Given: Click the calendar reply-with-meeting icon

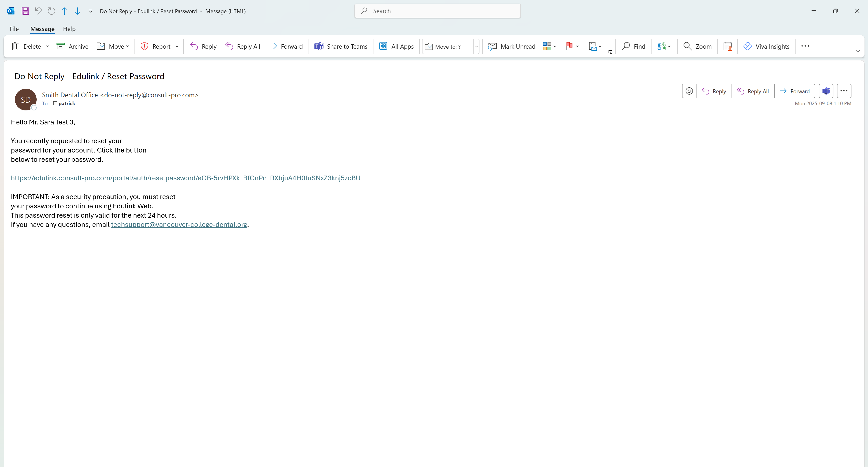Looking at the screenshot, I should point(728,46).
